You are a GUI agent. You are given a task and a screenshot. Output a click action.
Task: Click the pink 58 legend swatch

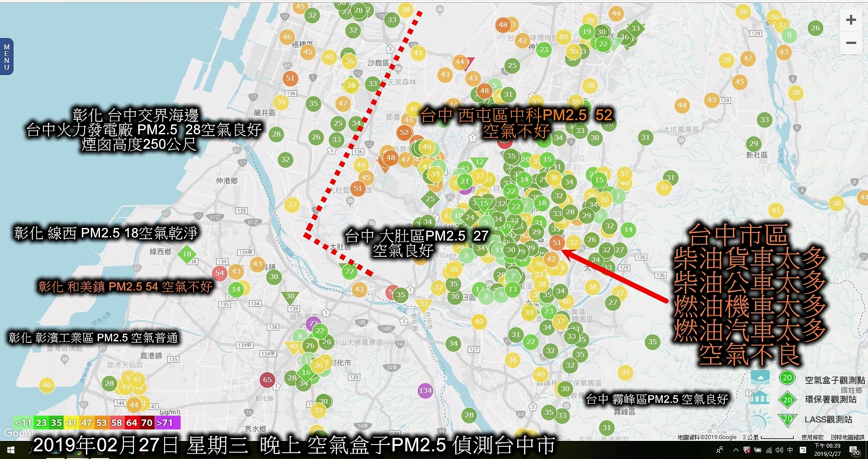point(117,423)
